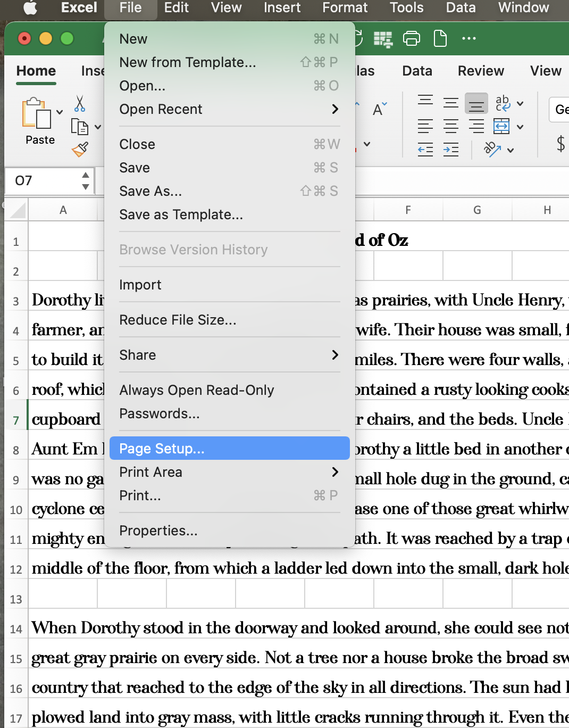The image size is (569, 728).
Task: Click the Wrap Text icon
Action: 503,103
